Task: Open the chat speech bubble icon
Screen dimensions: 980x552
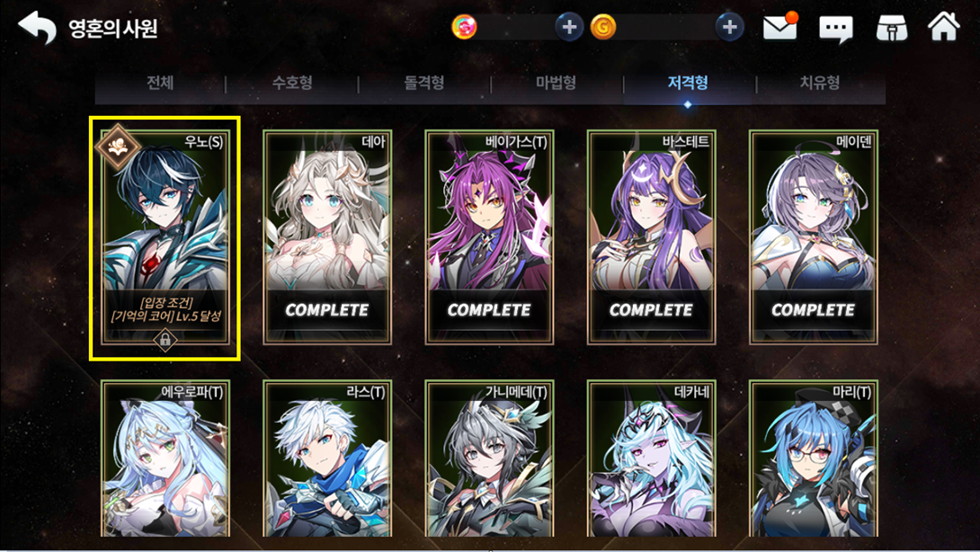Action: [x=835, y=29]
